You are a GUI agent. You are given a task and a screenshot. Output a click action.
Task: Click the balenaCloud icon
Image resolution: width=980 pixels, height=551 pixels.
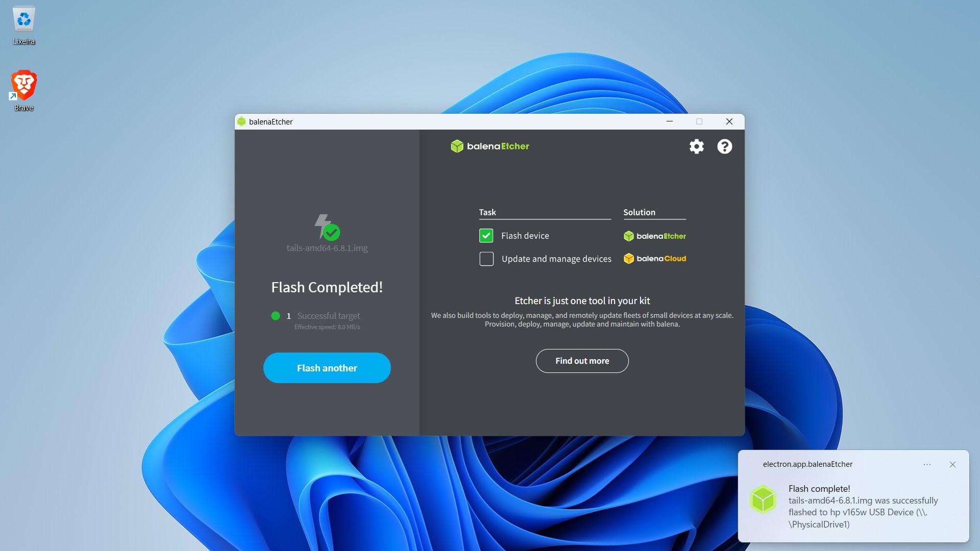coord(628,258)
